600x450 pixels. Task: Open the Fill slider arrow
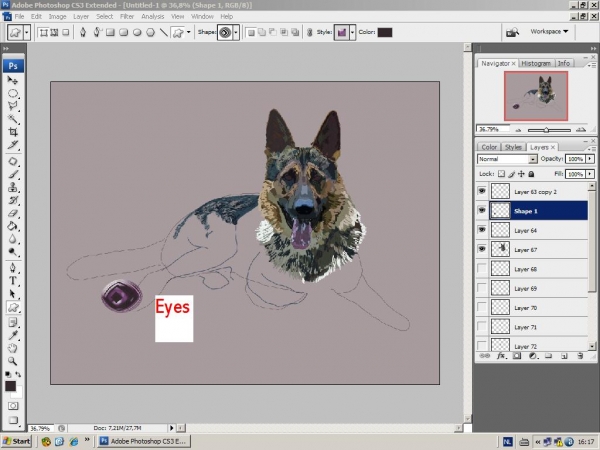590,174
